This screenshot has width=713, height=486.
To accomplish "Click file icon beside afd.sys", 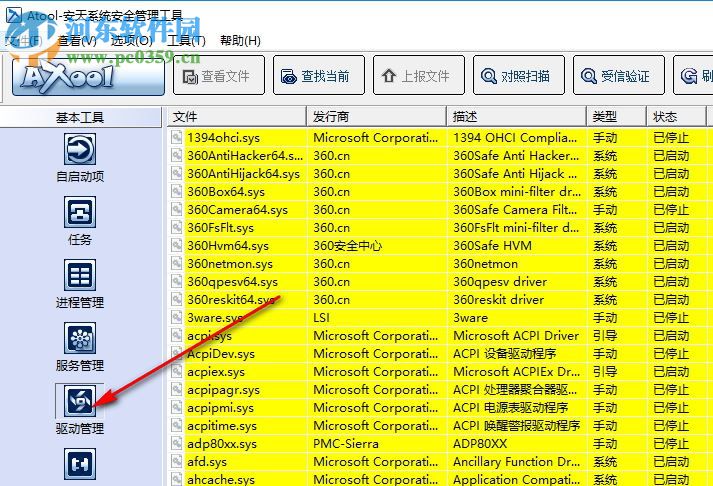I will 177,461.
